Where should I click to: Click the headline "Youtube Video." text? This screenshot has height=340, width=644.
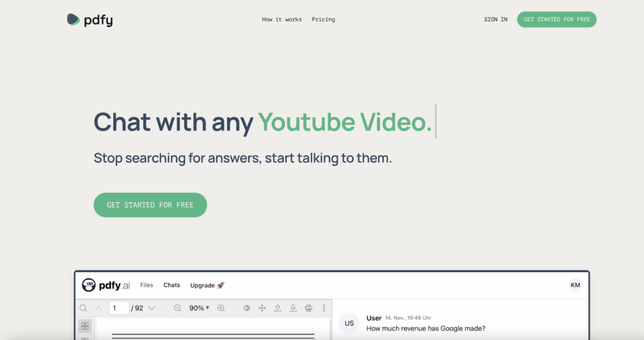pos(345,122)
